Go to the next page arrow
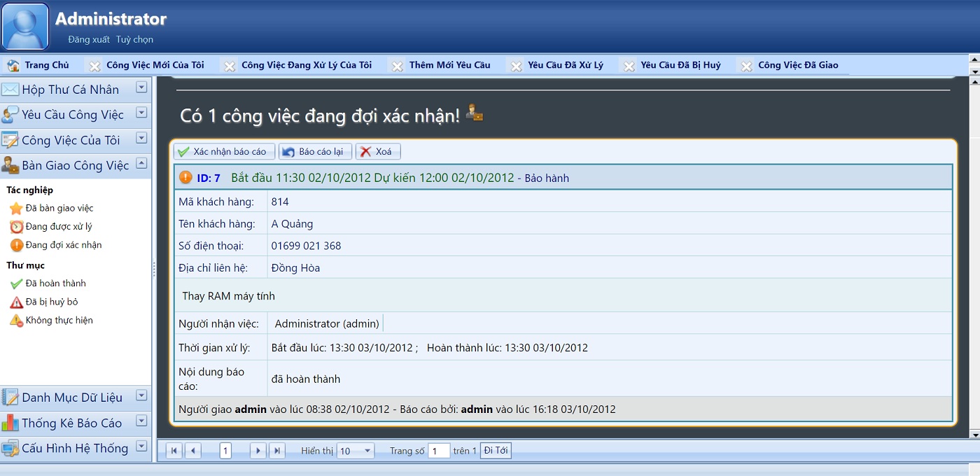Image resolution: width=980 pixels, height=476 pixels. (258, 451)
